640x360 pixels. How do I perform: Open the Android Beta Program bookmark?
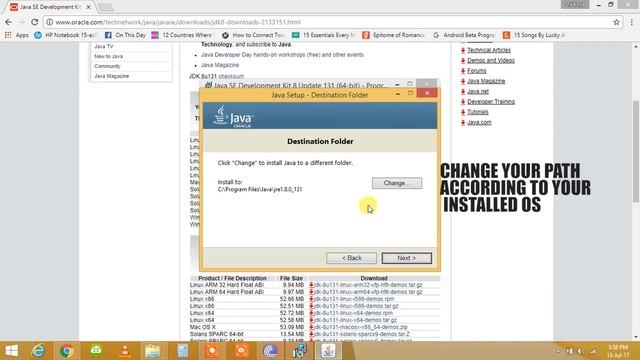tap(464, 35)
